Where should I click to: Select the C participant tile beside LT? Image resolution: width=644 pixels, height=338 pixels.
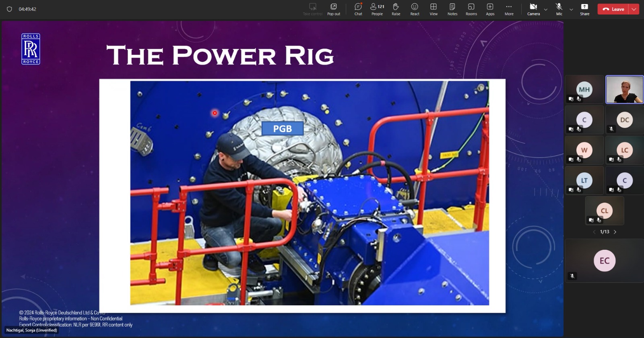pos(625,180)
